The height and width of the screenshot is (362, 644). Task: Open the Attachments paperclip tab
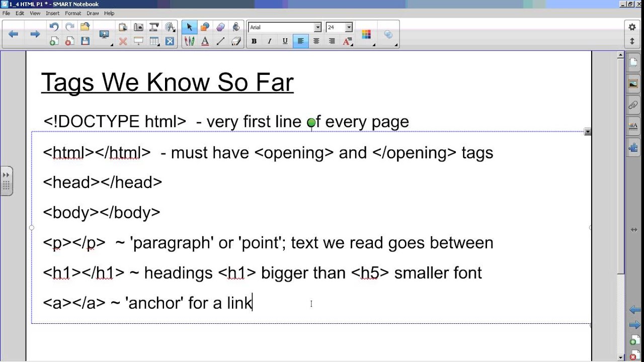click(x=633, y=105)
